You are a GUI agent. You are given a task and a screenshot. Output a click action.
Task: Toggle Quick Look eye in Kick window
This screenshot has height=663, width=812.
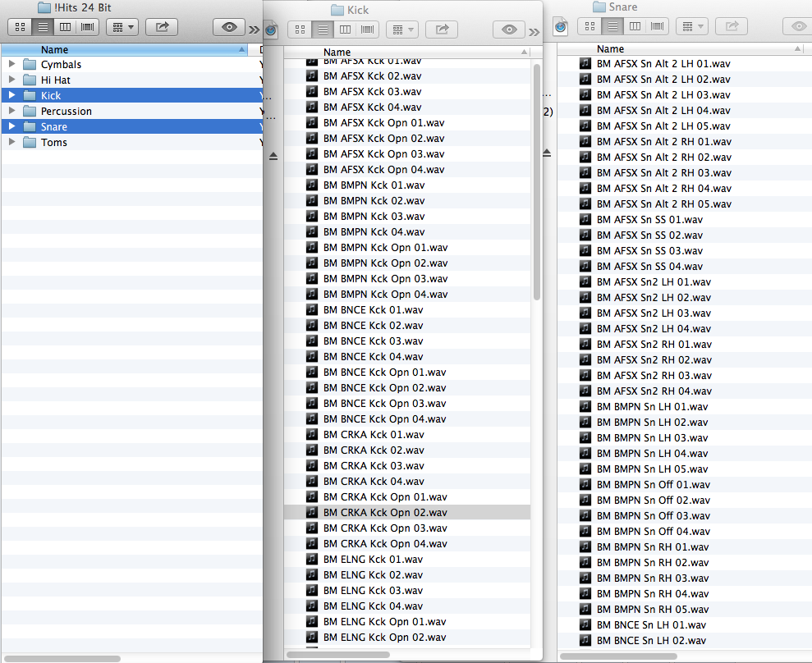(509, 30)
